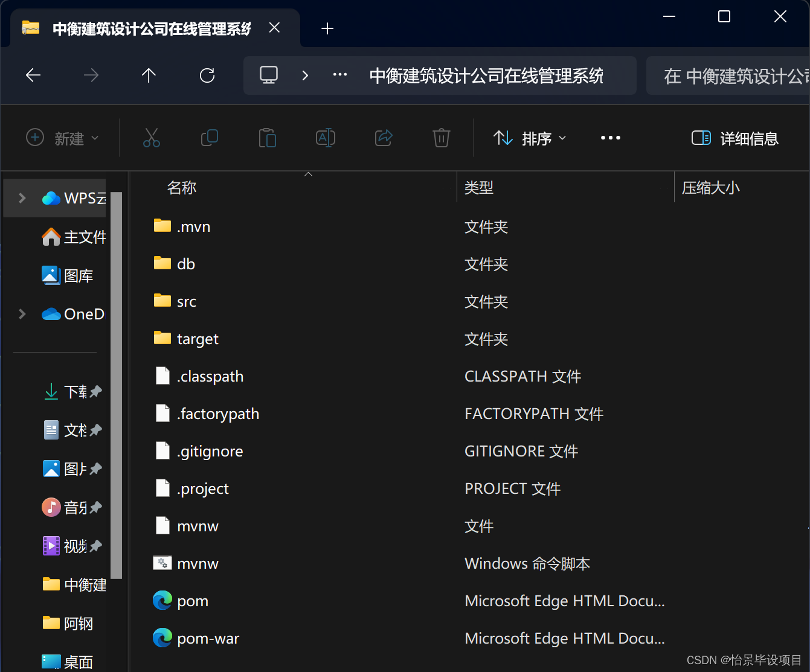
Task: Click the 中衡建筑设计公司在线管理系统 tab title
Action: 152,28
